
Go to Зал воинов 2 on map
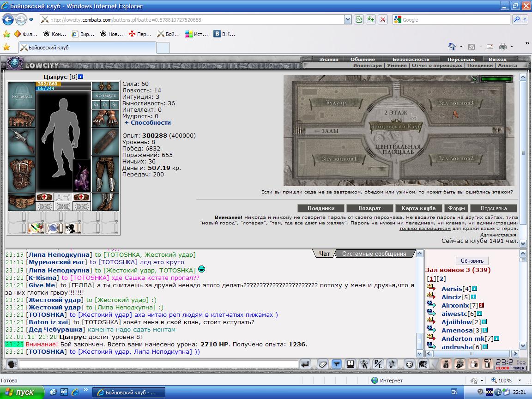click(x=456, y=158)
